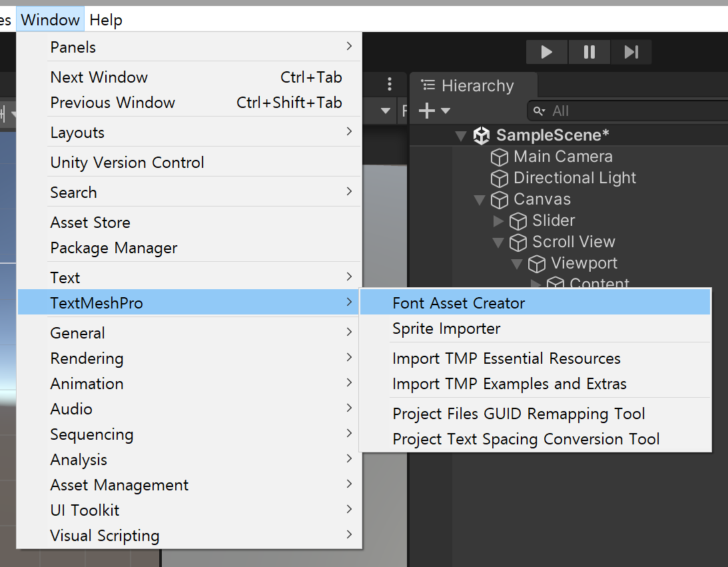Click the Hierarchy plus create button
Image resolution: width=728 pixels, height=567 pixels.
tap(427, 111)
